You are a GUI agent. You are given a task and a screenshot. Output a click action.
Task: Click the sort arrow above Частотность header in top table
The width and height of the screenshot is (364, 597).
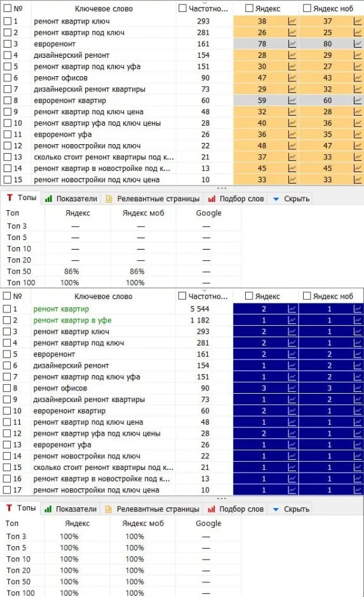pyautogui.click(x=205, y=3)
